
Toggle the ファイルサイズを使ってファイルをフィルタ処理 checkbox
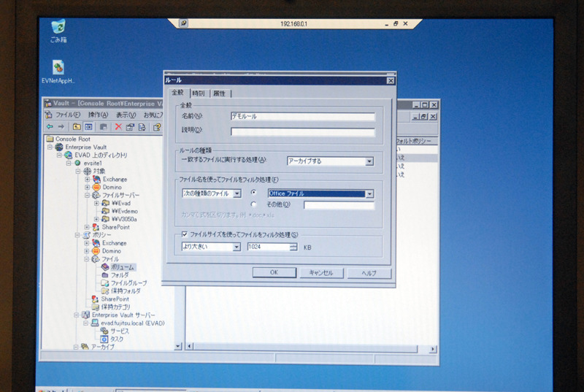point(185,234)
